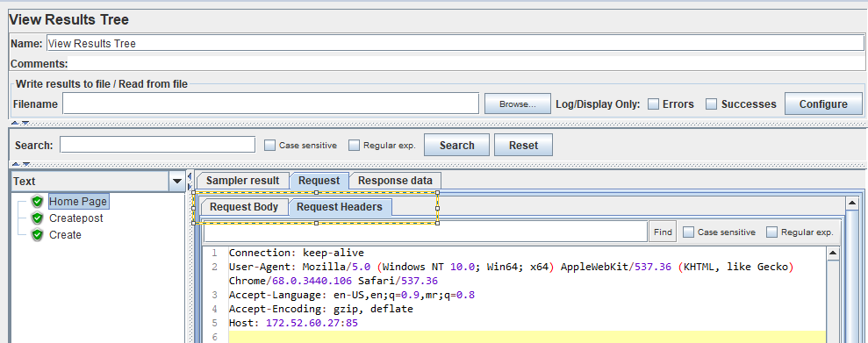
Task: Select the Create sampler result row
Action: 65,234
